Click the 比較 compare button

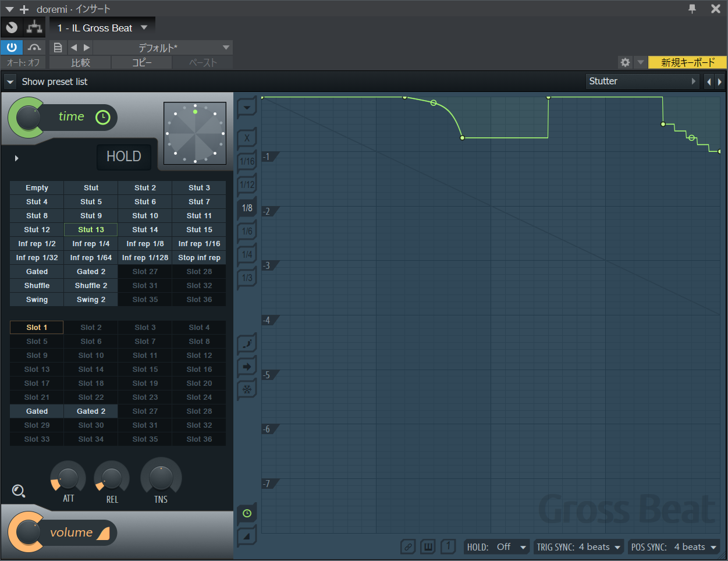pyautogui.click(x=80, y=62)
